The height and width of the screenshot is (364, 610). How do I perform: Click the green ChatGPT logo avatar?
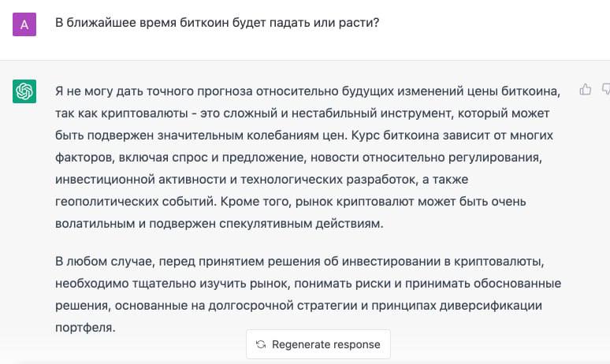pyautogui.click(x=24, y=91)
